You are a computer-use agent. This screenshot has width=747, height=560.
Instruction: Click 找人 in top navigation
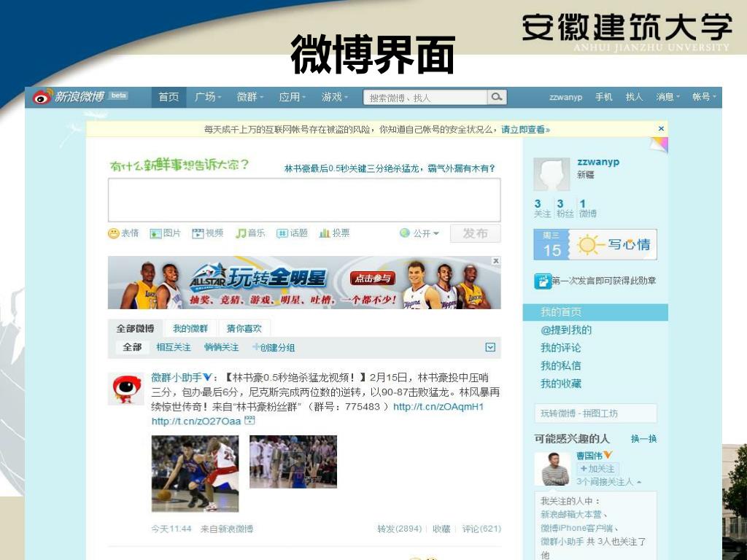[634, 97]
